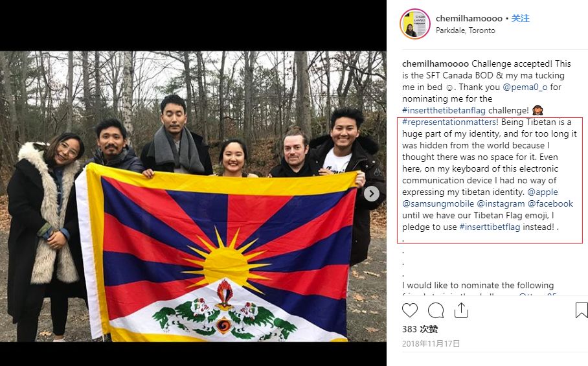Open @pema0_o mention

pyautogui.click(x=525, y=87)
